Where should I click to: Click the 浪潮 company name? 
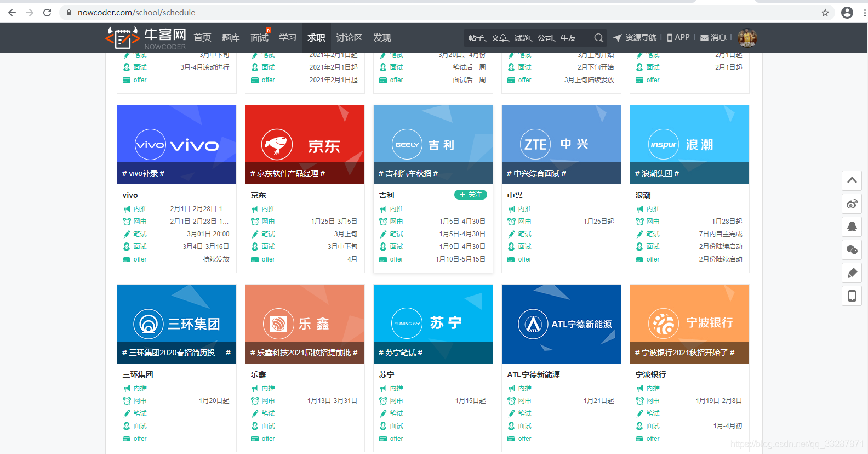(643, 195)
